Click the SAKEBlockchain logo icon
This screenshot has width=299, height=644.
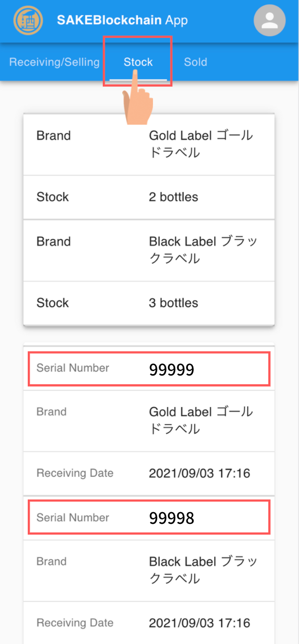pos(28,20)
